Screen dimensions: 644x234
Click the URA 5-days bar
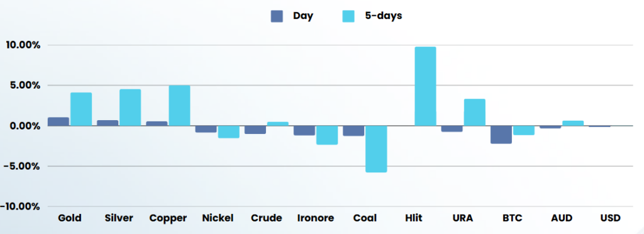(x=475, y=113)
